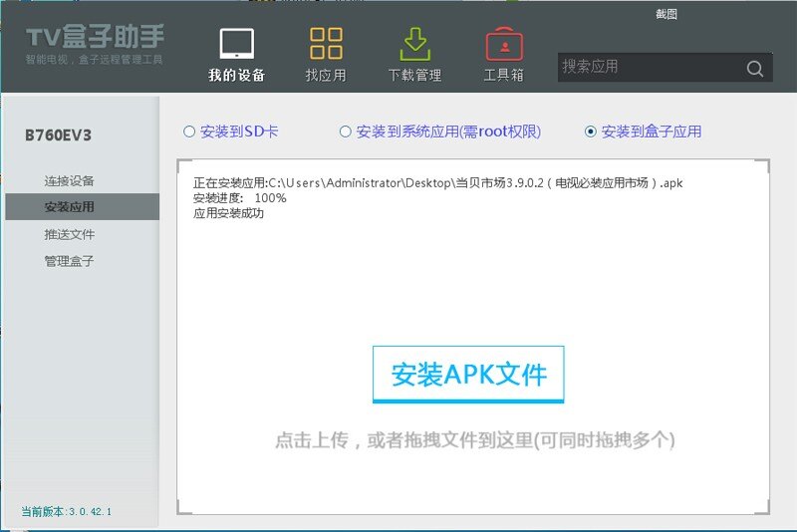Open the 下载管理 download icon
The height and width of the screenshot is (532, 797).
[414, 44]
